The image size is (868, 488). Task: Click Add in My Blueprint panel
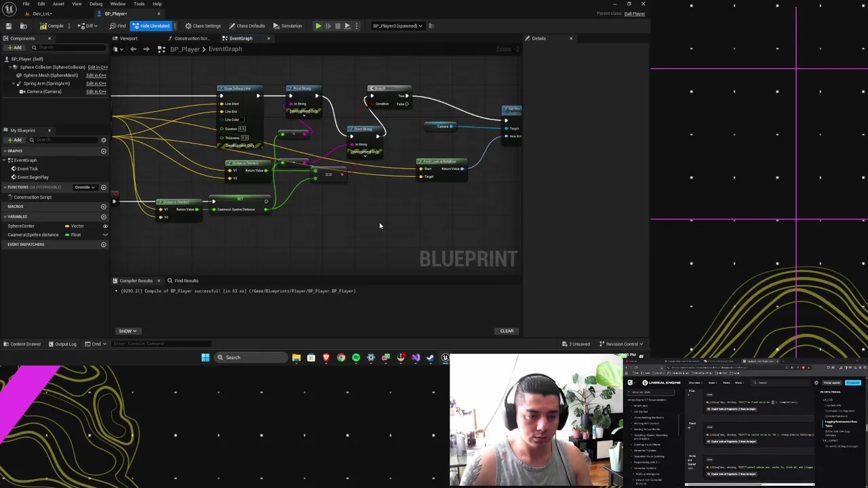click(15, 140)
